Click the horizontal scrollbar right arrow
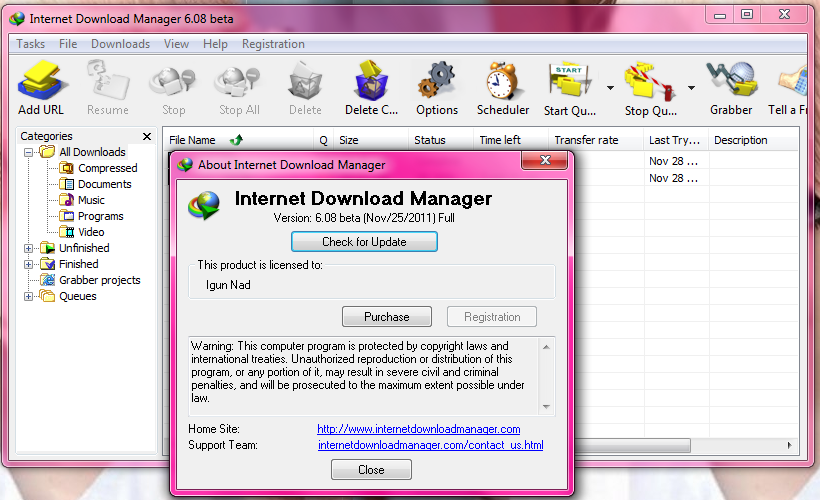 pyautogui.click(x=789, y=446)
